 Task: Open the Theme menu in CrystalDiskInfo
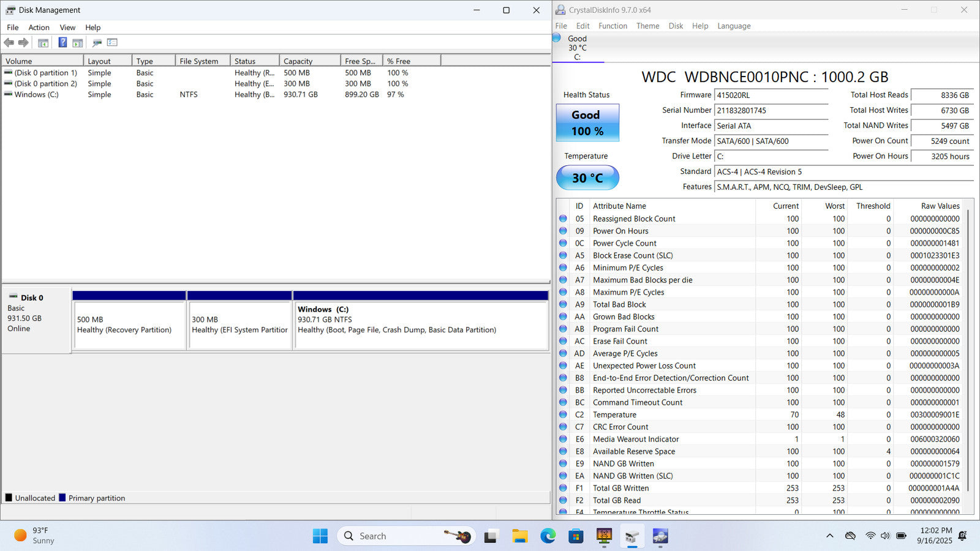pos(647,26)
